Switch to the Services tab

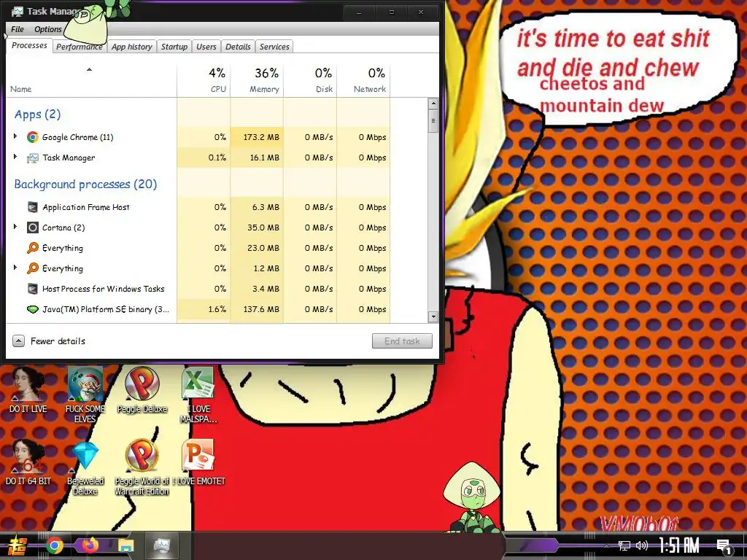click(x=274, y=47)
